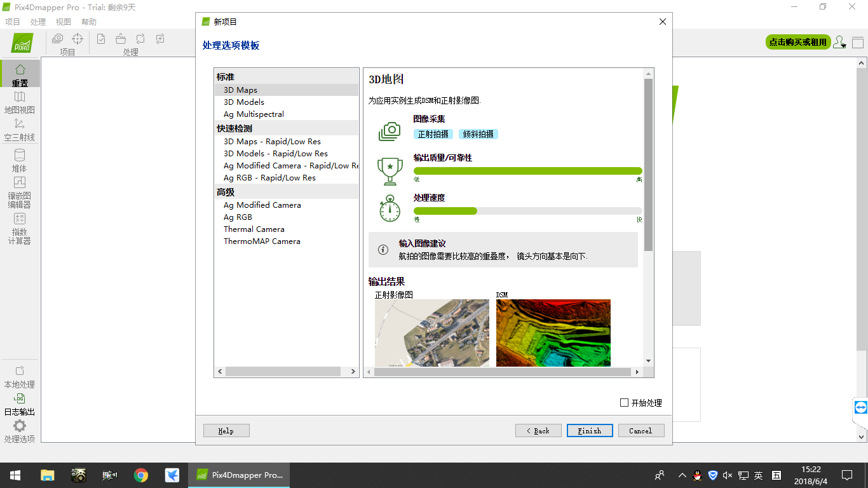Image resolution: width=868 pixels, height=488 pixels.
Task: Open the rayCloud 空三射线 sidebar view
Action: (x=20, y=129)
